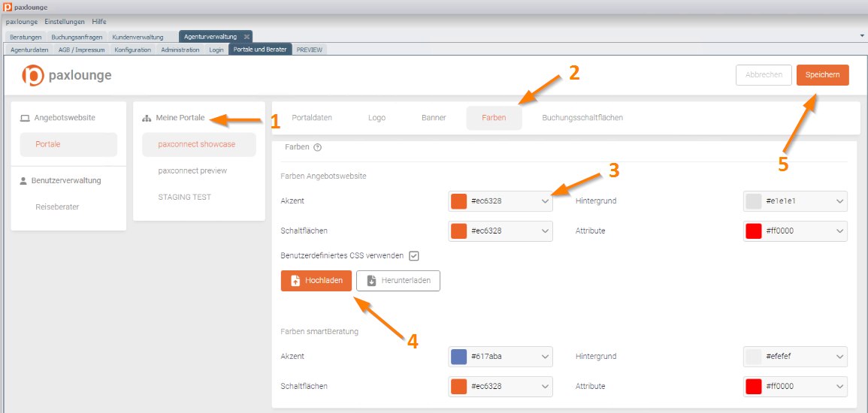Select the Administration sub-tab

[180, 50]
